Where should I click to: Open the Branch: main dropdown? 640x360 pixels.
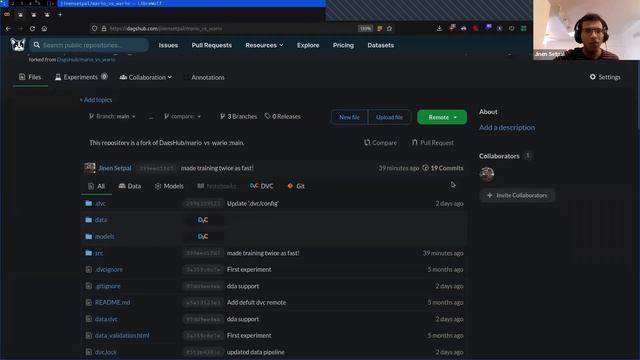112,116
